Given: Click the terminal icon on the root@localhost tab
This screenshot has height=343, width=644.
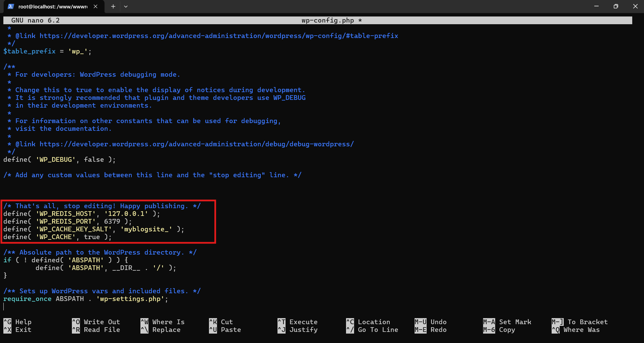Looking at the screenshot, I should coord(10,6).
